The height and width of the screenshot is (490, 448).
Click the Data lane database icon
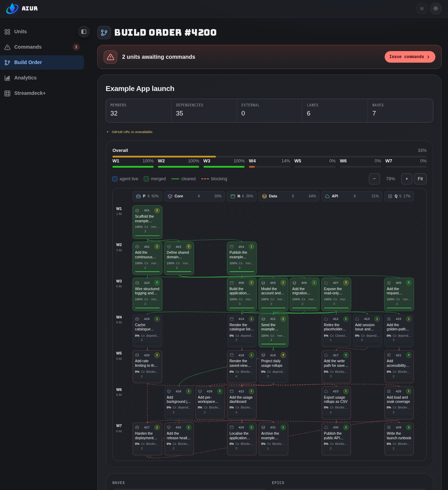pyautogui.click(x=265, y=196)
